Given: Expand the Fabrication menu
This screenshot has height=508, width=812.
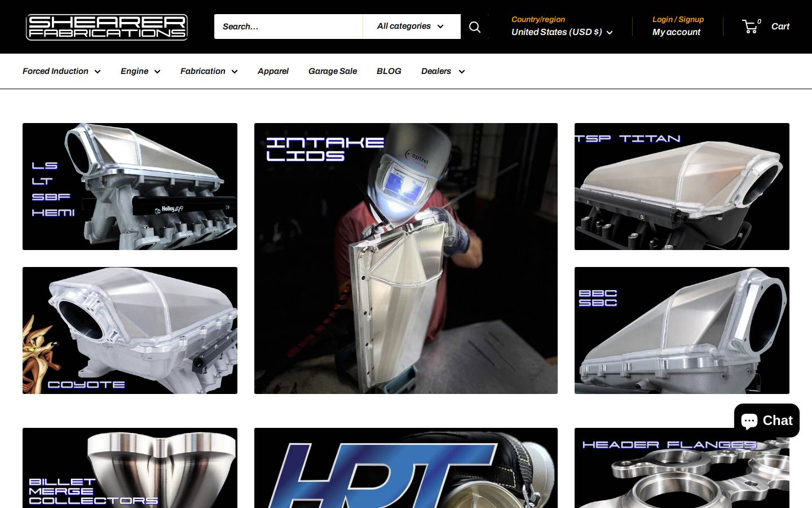Looking at the screenshot, I should tap(209, 71).
